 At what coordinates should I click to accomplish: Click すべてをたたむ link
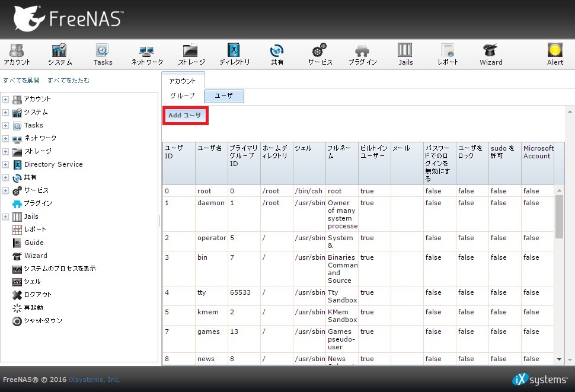[x=68, y=80]
